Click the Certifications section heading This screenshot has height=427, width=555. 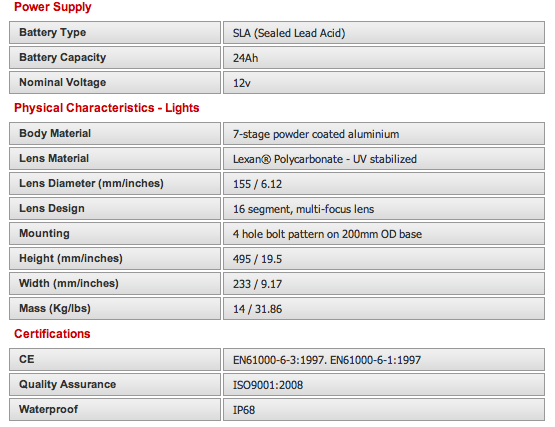[52, 334]
